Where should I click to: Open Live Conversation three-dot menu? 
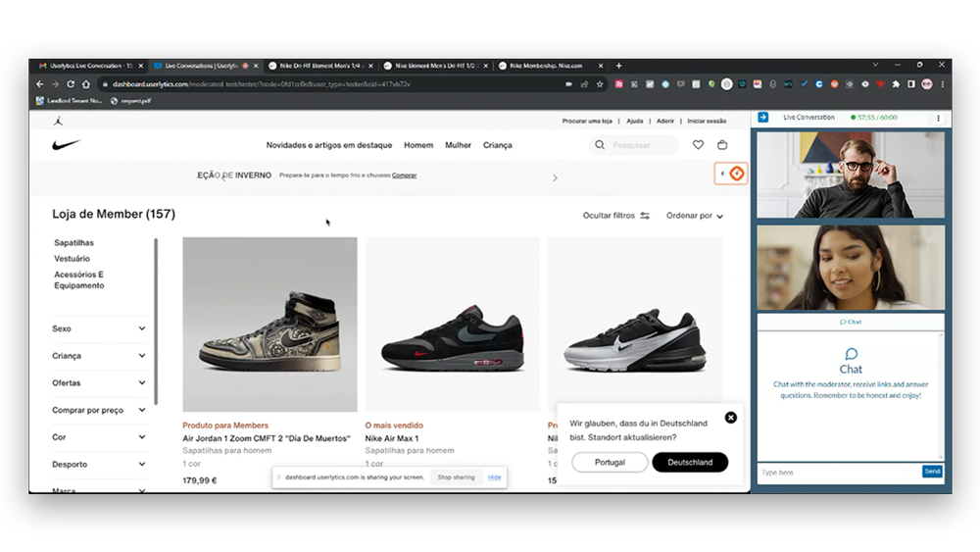coord(938,118)
